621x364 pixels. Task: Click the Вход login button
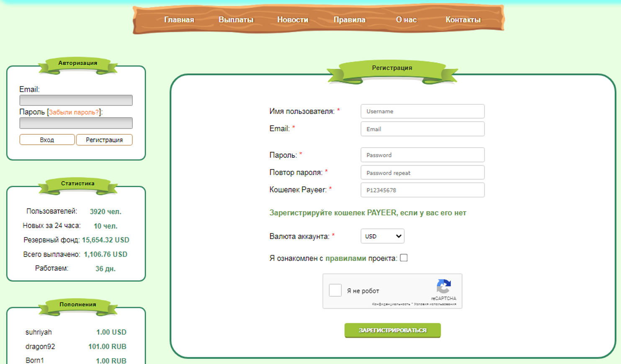[x=47, y=140]
